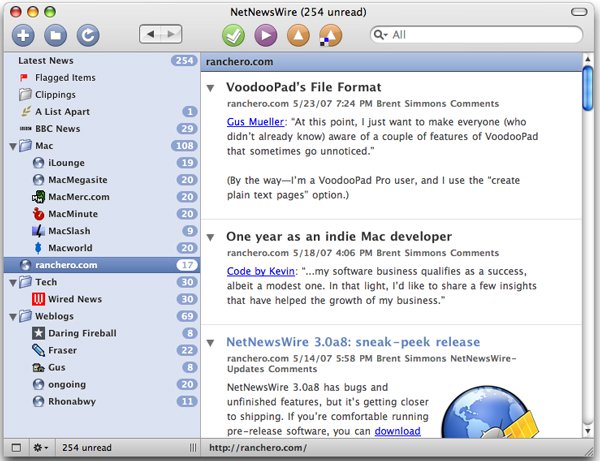Screen dimensions: 600x461
Task: Select the MacSlash feed icon
Action: (x=38, y=231)
